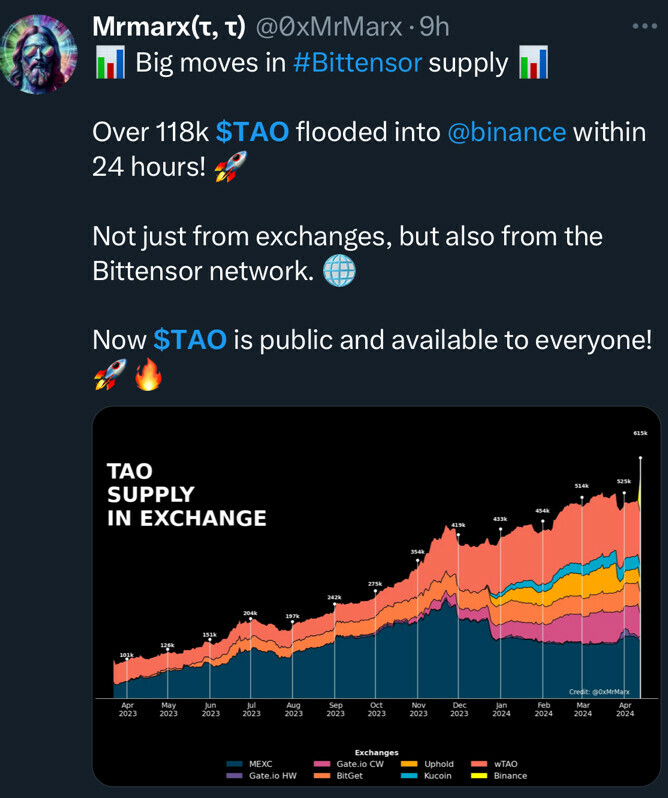The image size is (668, 798).
Task: Click the fire emoji below the tweet text
Action: [x=146, y=379]
